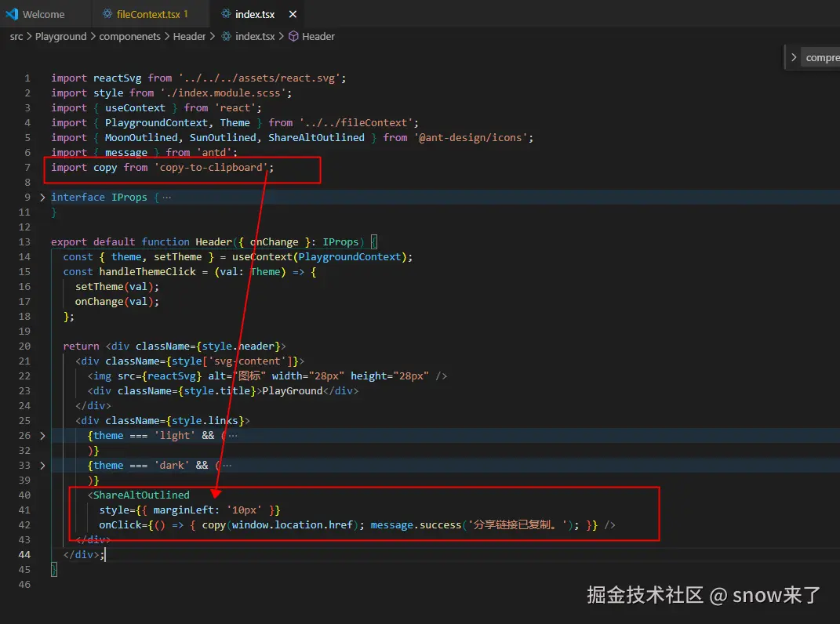Click the React icon on fileContext.tsx tab
Viewport: 840px width, 624px height.
coord(107,14)
